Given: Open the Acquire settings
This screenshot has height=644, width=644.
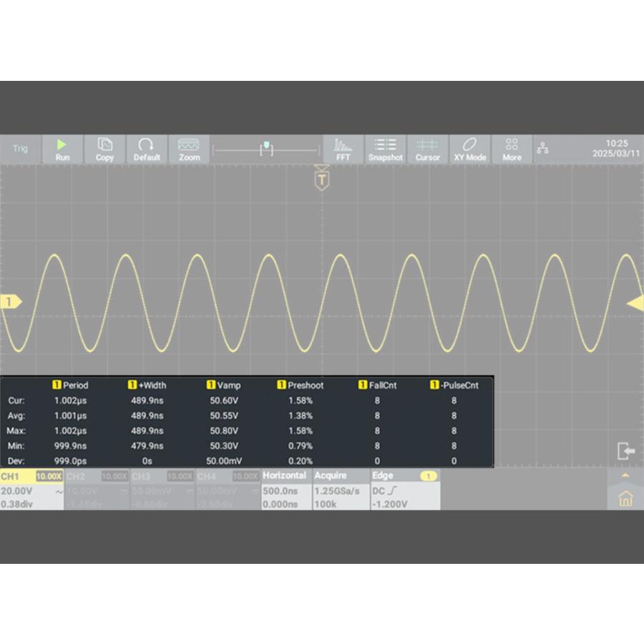Looking at the screenshot, I should (341, 489).
